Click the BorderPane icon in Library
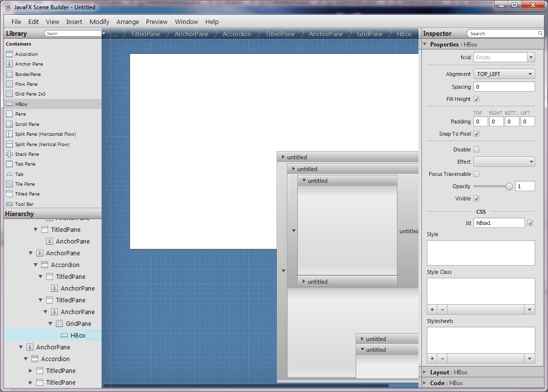548x392 pixels. pyautogui.click(x=9, y=74)
